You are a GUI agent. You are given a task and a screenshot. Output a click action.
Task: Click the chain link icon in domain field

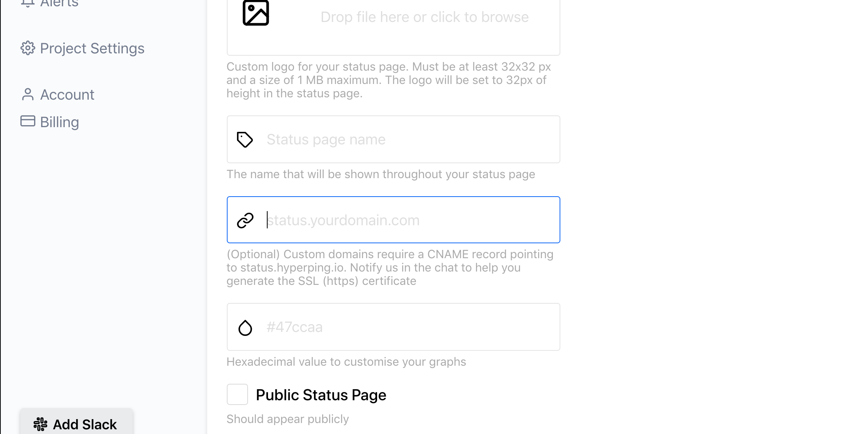pos(245,220)
